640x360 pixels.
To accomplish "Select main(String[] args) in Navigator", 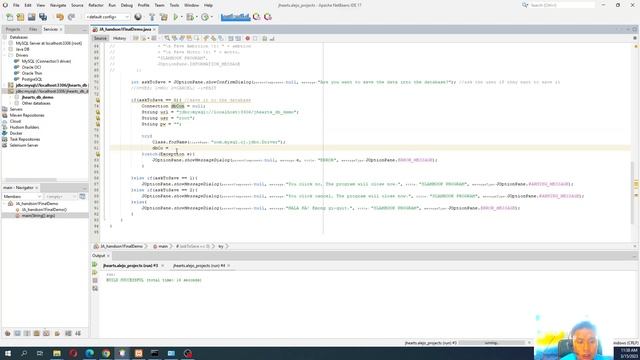I will (x=38, y=216).
